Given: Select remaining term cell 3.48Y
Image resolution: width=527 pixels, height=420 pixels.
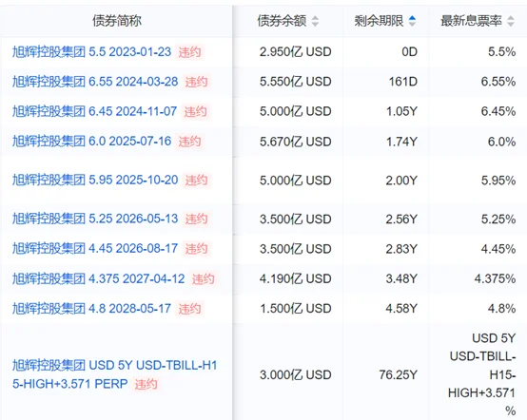Looking at the screenshot, I should click(401, 278).
